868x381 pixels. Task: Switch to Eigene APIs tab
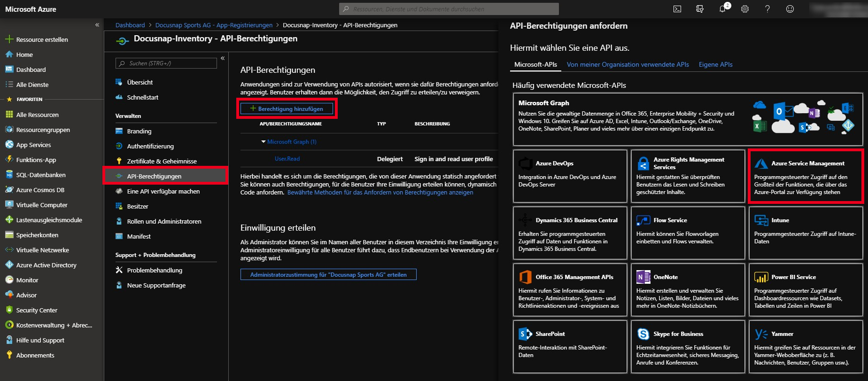[x=715, y=64]
